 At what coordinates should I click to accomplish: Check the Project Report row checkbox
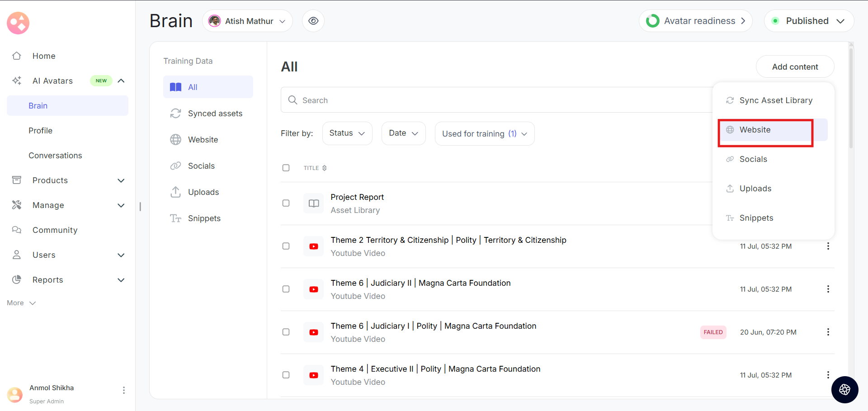pos(286,203)
